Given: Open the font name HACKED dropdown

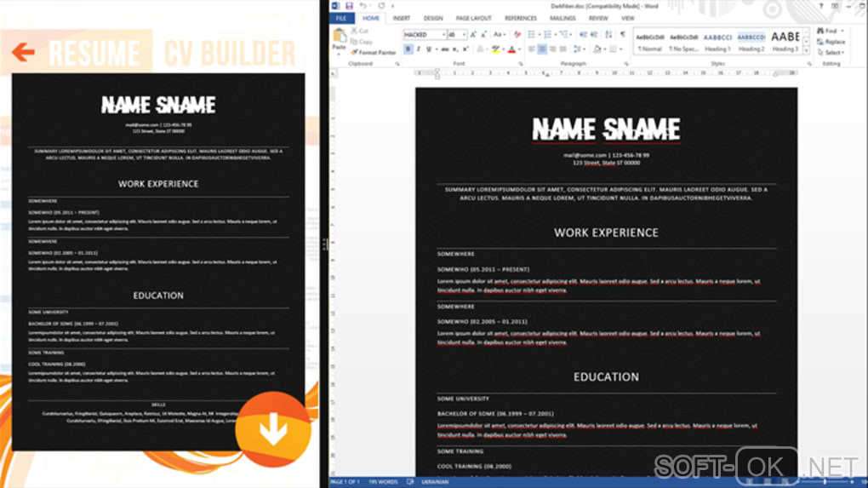Looking at the screenshot, I should coord(443,34).
